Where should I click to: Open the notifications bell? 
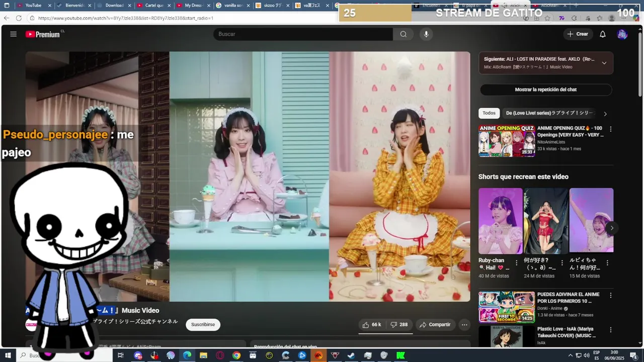(x=602, y=34)
